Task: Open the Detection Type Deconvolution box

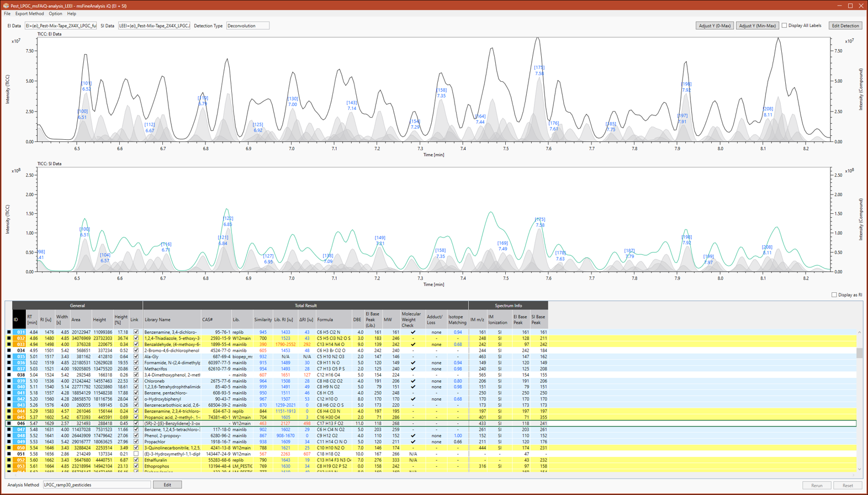Action: coord(247,25)
